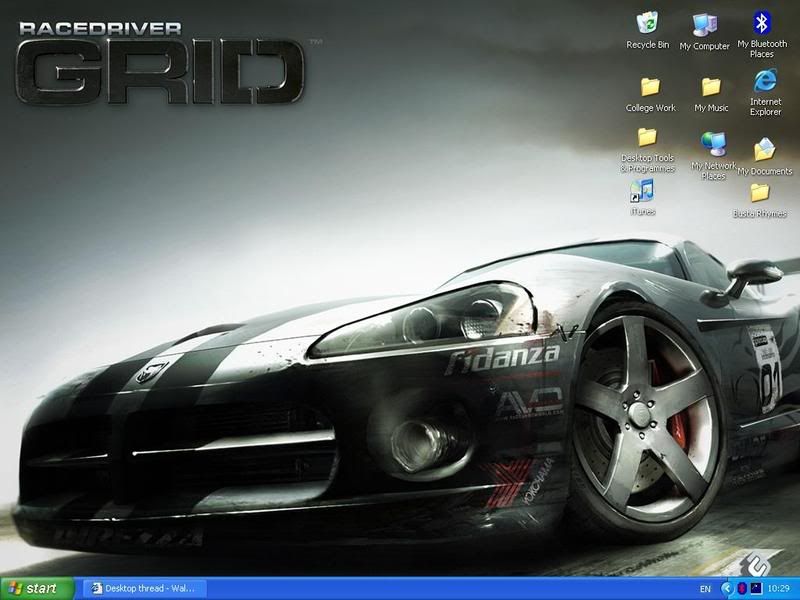This screenshot has height=600, width=800.
Task: Click the Bluetooth tray icon
Action: coord(742,589)
